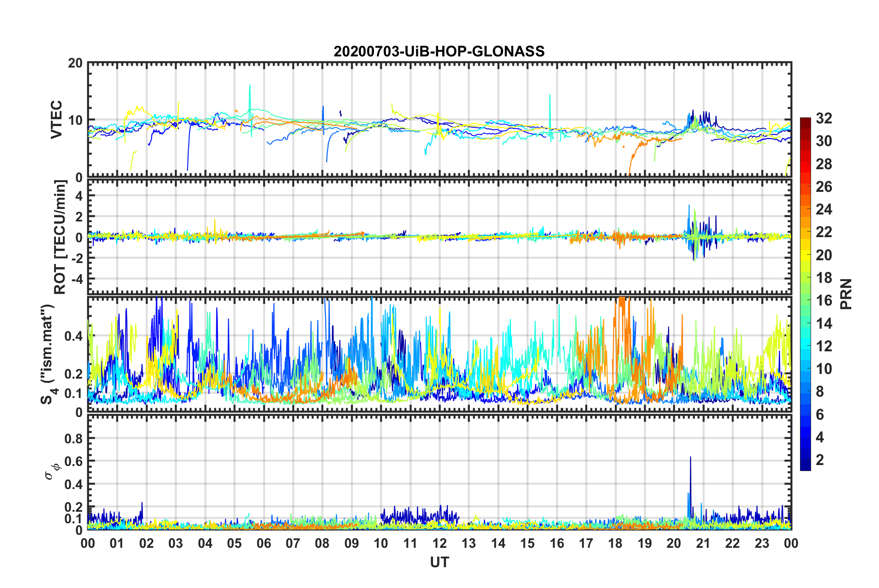Click ROT y-axis tick label "4"
The height and width of the screenshot is (588, 879).
tap(79, 196)
